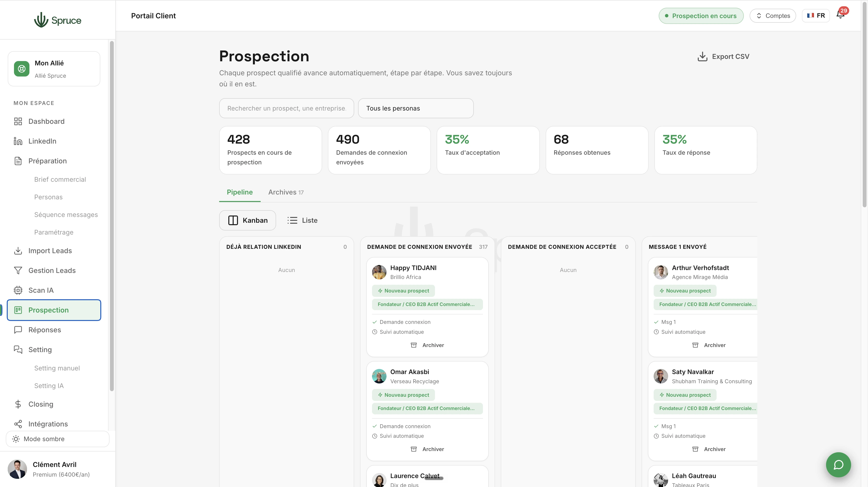Open Setting manuel
This screenshot has height=487, width=868.
pos(57,368)
